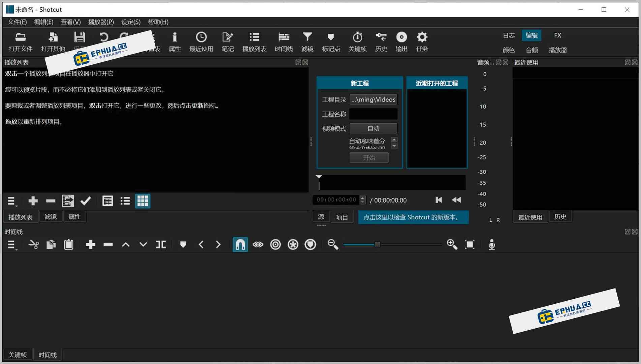Open the History (历史) panel
Image resolution: width=641 pixels, height=364 pixels.
pos(380,41)
